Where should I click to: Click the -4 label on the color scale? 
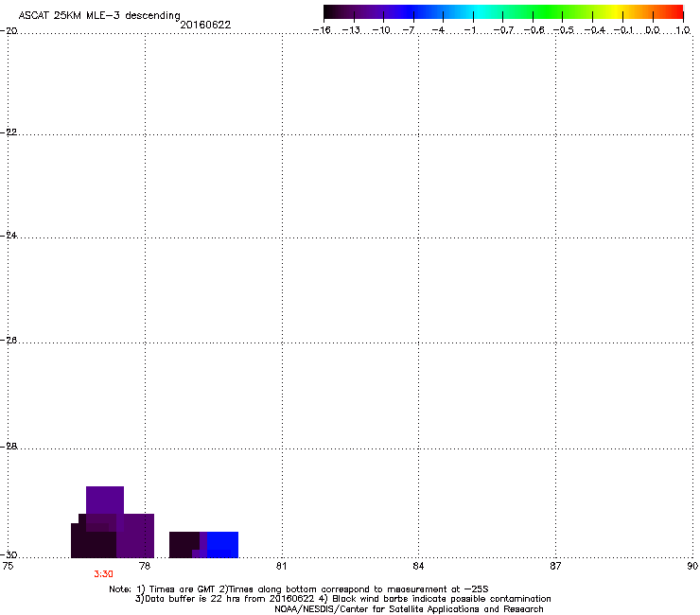click(x=438, y=30)
